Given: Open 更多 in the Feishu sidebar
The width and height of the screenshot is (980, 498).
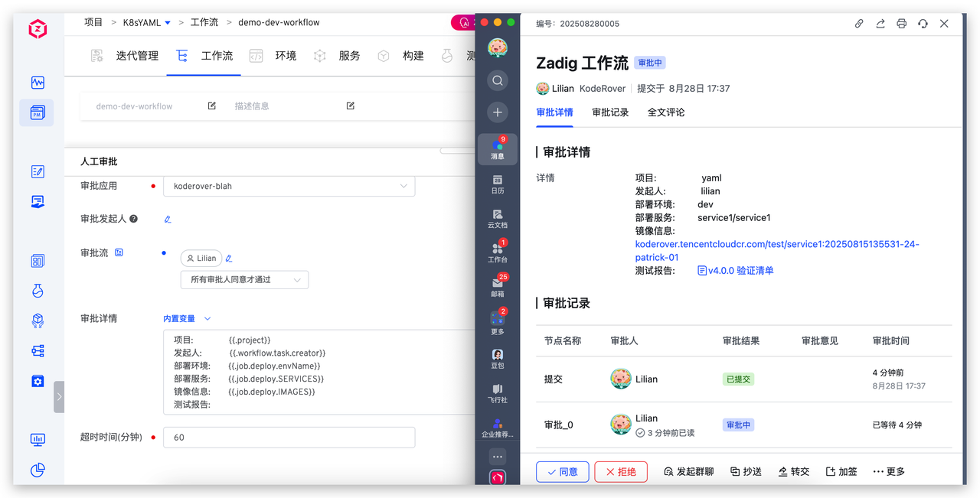Looking at the screenshot, I should tap(498, 322).
